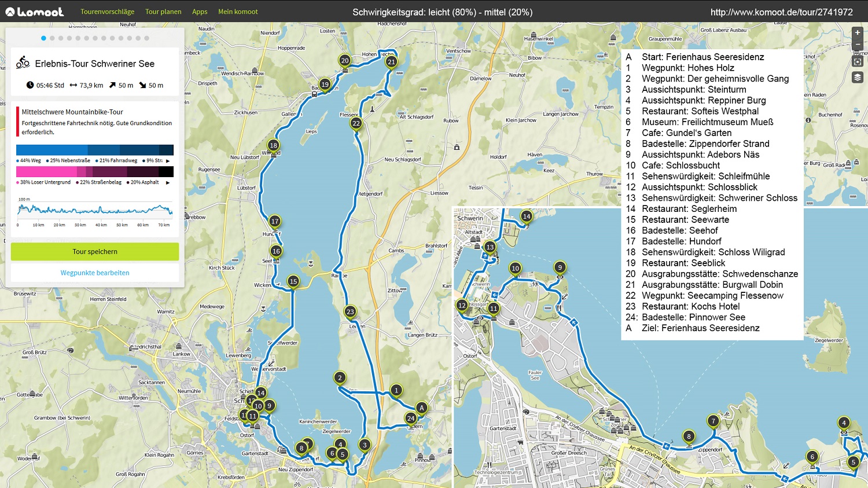Select marker 6 in the Schwerin inset map
Screen dimensions: 868x488
click(812, 457)
